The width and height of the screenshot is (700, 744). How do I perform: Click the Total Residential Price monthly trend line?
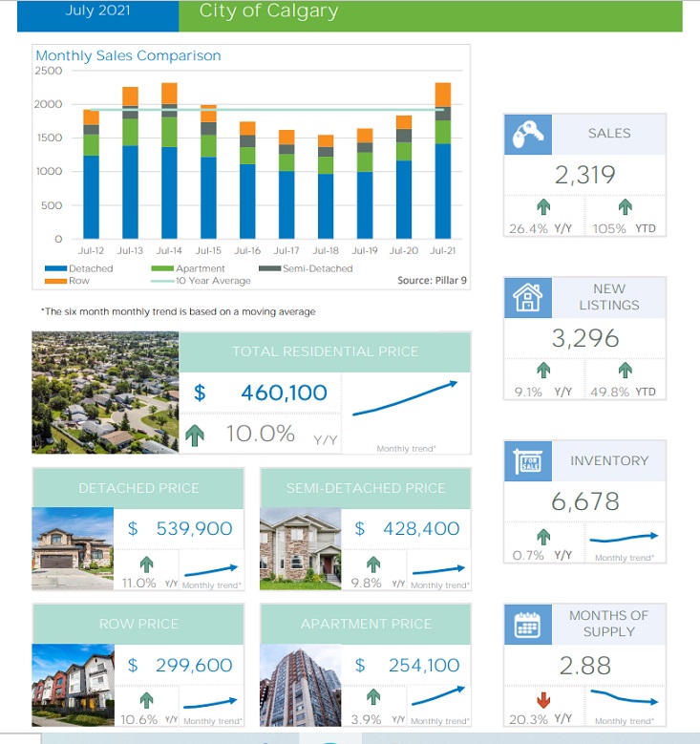tap(405, 399)
